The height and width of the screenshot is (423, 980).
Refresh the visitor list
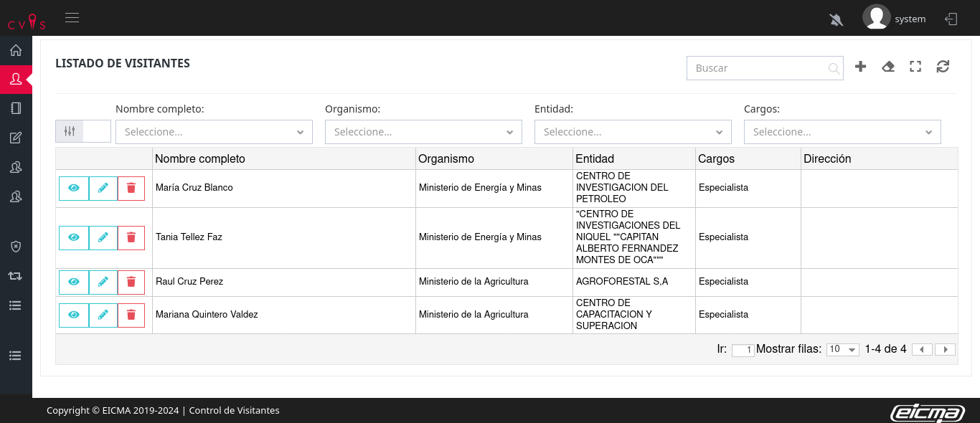click(x=943, y=67)
